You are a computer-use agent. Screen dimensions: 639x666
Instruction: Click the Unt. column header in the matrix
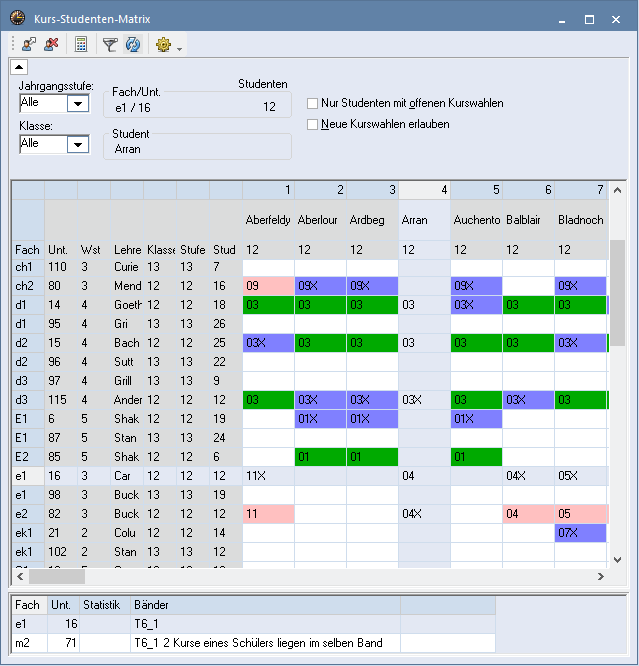[x=61, y=250]
